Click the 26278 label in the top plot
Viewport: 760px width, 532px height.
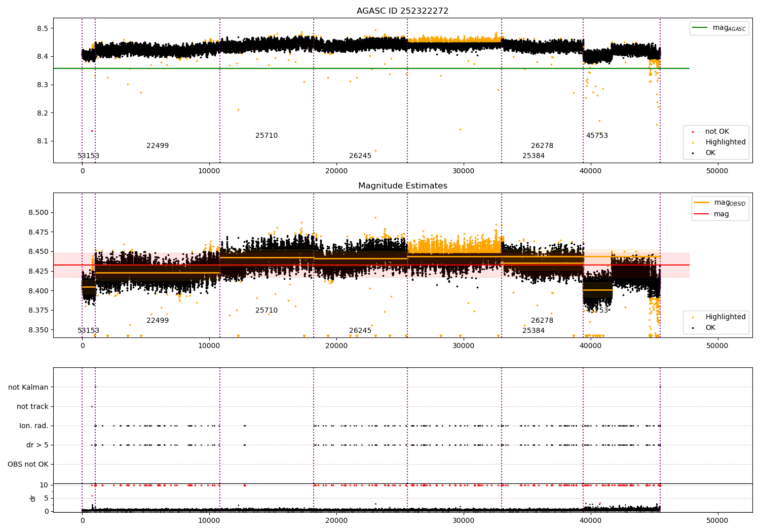(x=542, y=146)
